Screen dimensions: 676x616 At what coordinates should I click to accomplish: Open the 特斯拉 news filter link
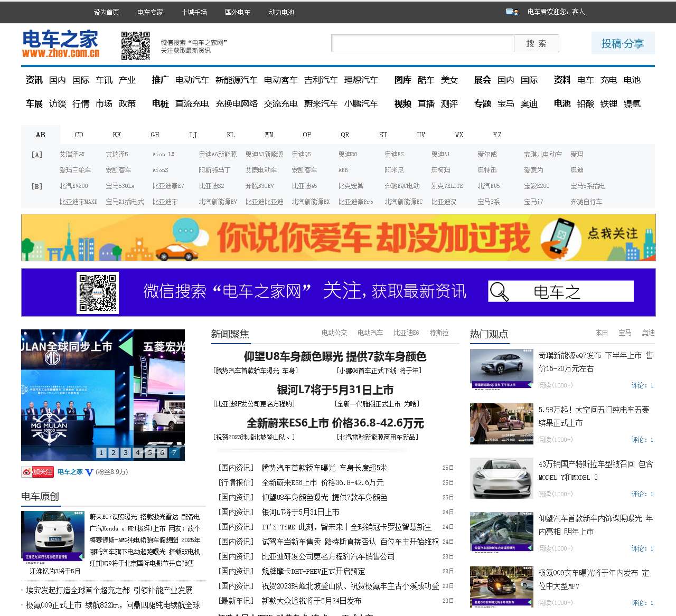[x=439, y=333]
